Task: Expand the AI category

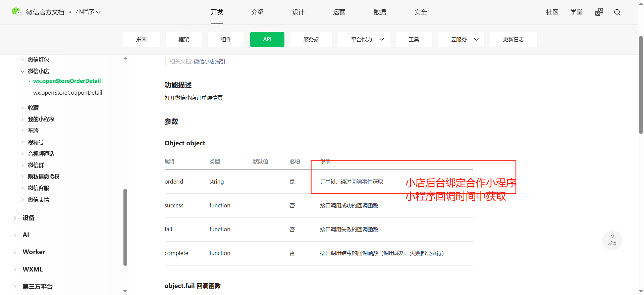Action: coord(15,235)
